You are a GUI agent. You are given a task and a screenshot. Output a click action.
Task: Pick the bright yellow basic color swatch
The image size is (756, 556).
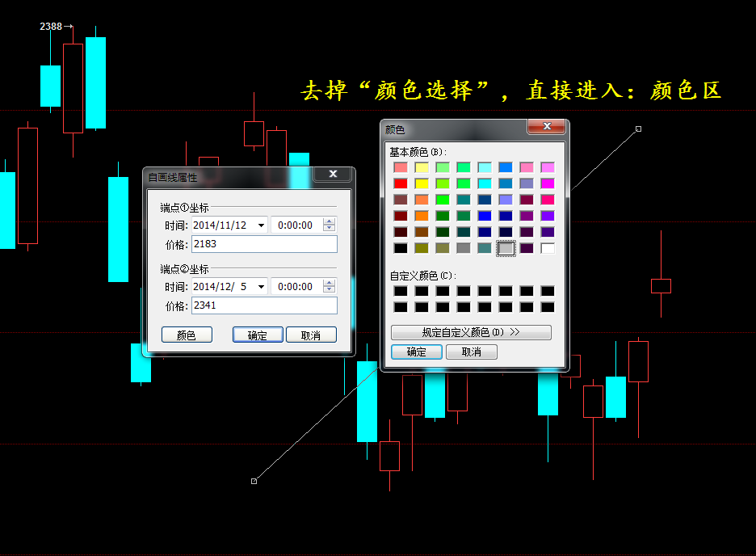(x=422, y=183)
